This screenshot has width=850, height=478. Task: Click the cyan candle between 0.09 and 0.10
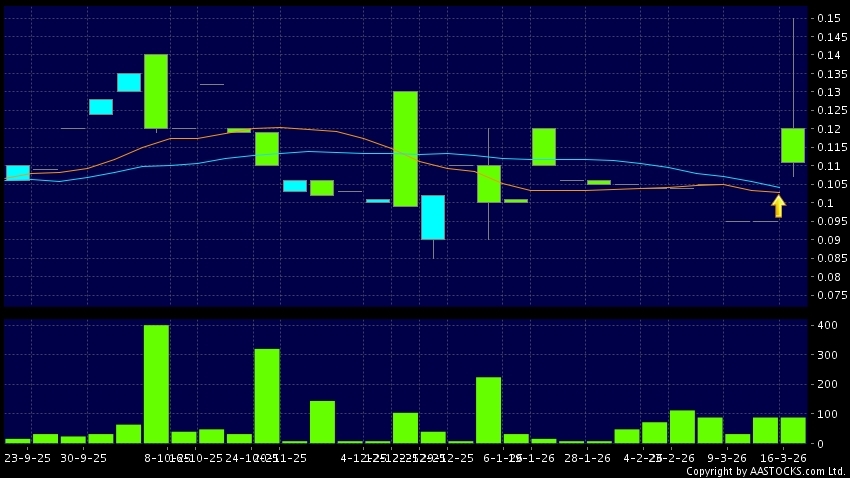[x=432, y=217]
